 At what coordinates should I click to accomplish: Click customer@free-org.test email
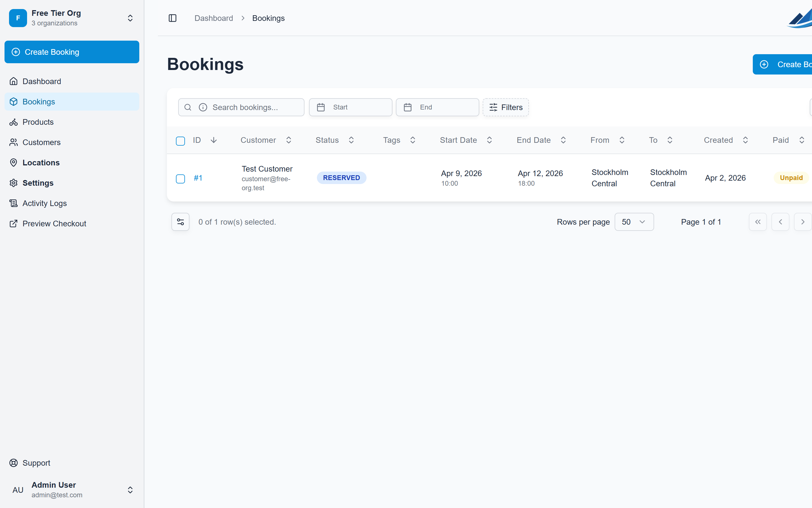pyautogui.click(x=266, y=183)
